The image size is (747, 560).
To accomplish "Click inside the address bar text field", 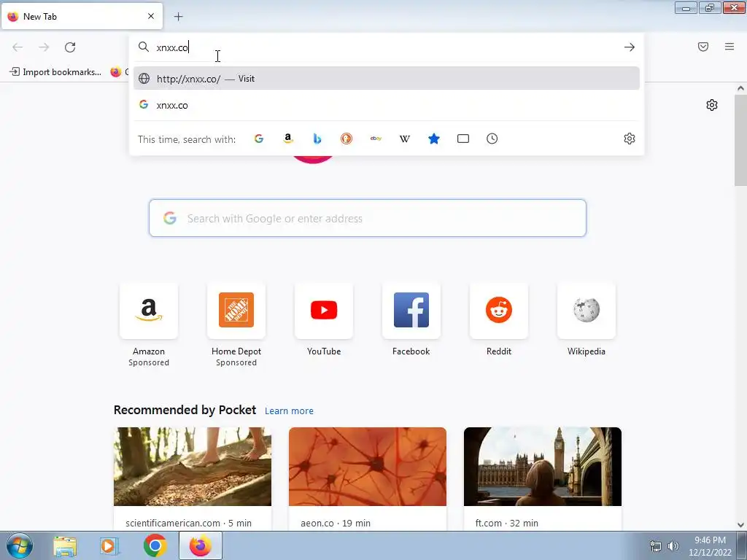I will tap(386, 47).
